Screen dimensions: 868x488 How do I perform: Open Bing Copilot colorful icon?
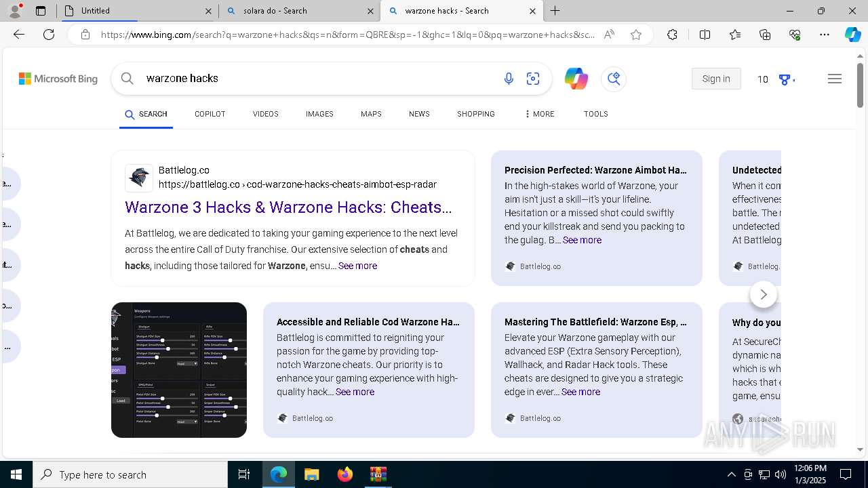(576, 79)
